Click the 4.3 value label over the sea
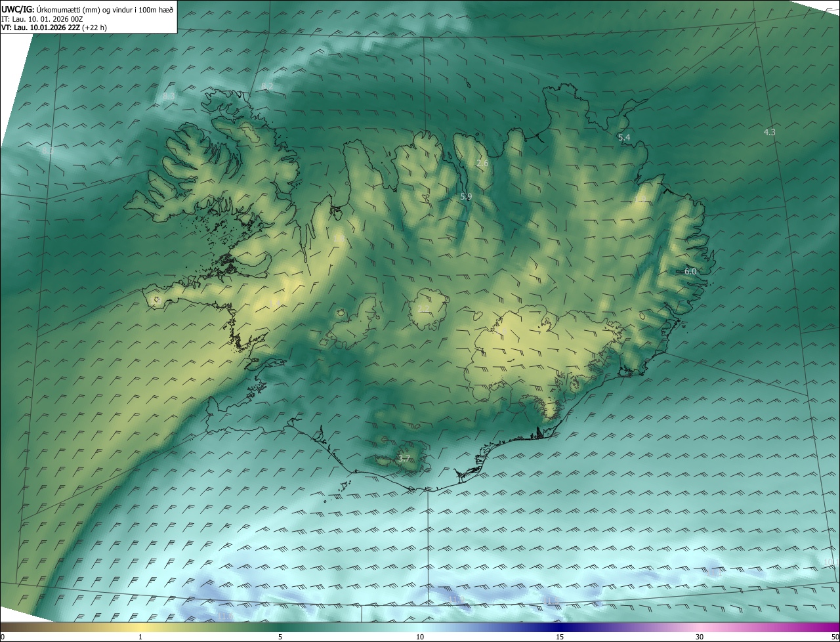The height and width of the screenshot is (642, 840). [x=770, y=132]
